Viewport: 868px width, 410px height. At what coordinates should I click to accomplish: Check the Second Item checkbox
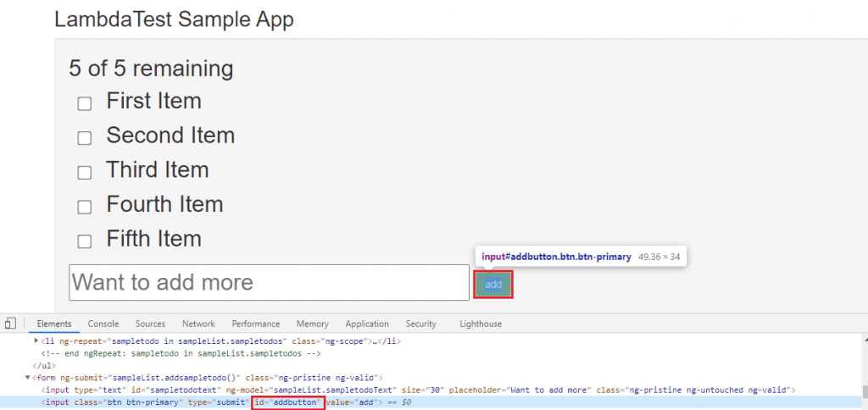tap(85, 138)
